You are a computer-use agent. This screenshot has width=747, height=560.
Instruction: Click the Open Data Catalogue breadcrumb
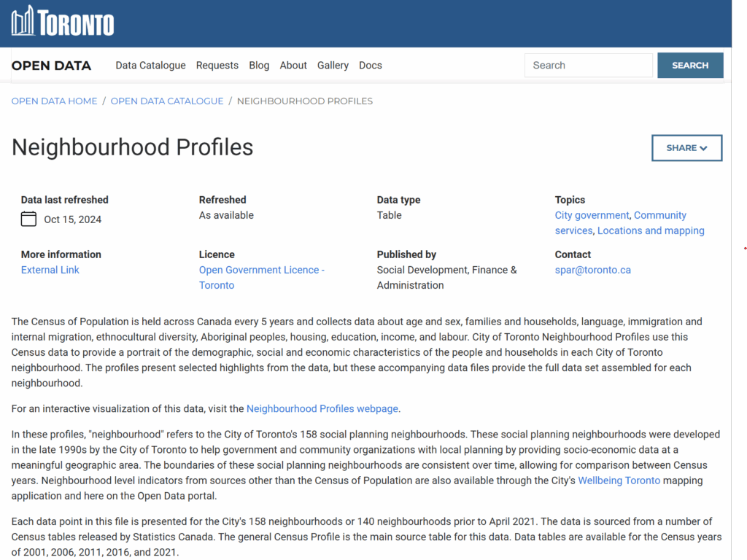coord(167,101)
